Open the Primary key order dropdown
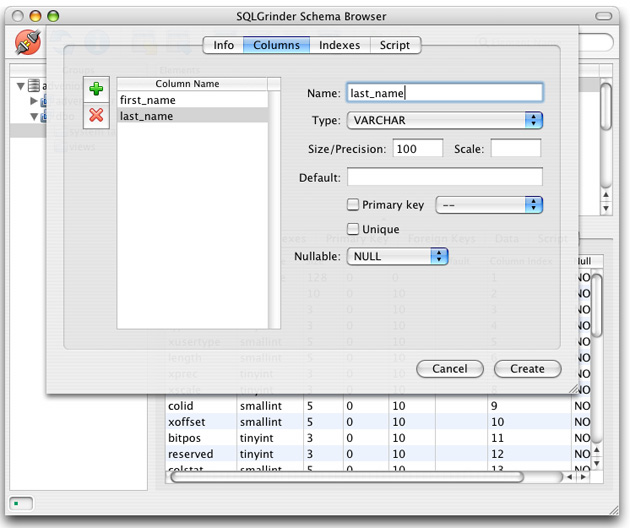The image size is (630, 528). click(x=489, y=205)
